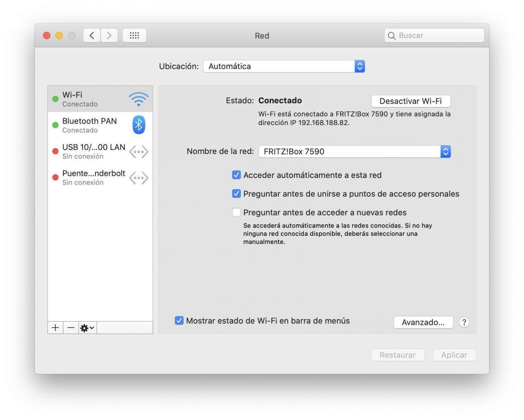Click Desactivar Wi-Fi button
Screen dimensions: 524x420
pos(411,101)
